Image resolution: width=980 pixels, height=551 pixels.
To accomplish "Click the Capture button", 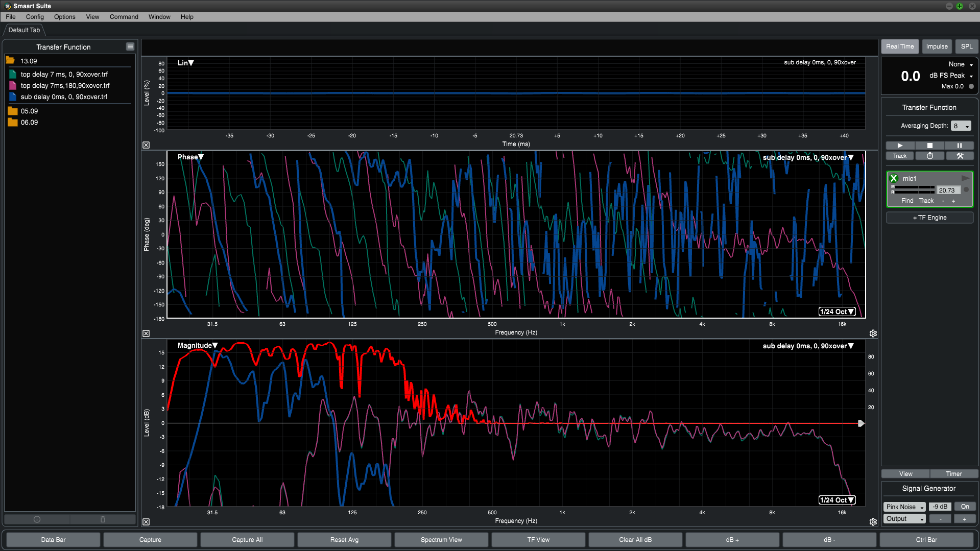I will click(x=150, y=540).
